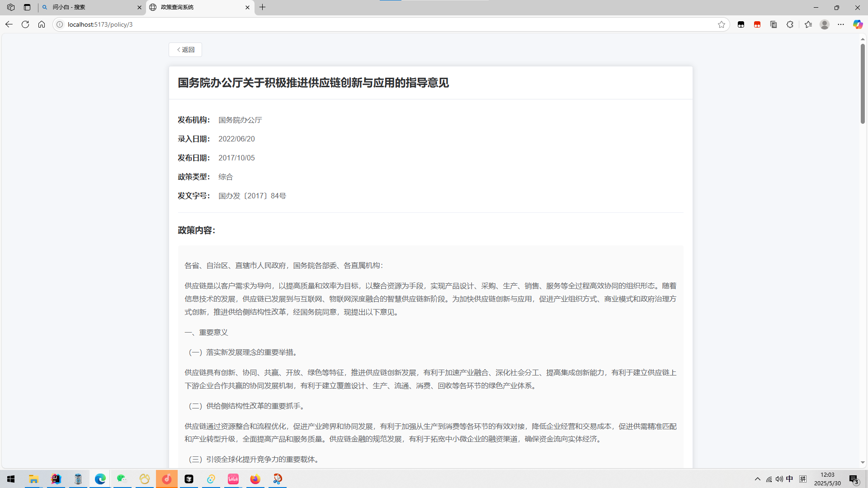Click the 返回 back button
Viewport: 868px width, 488px height.
[185, 50]
